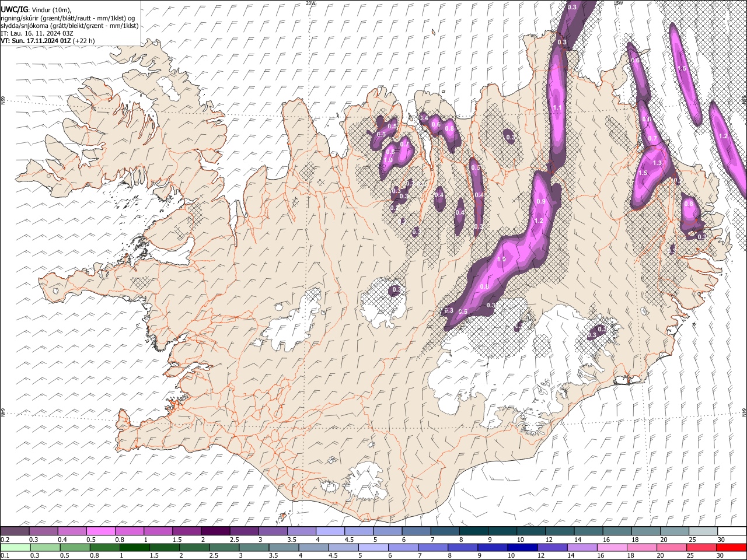Click the white top-row swatch after 30
This screenshot has width=747, height=560.
pyautogui.click(x=731, y=531)
